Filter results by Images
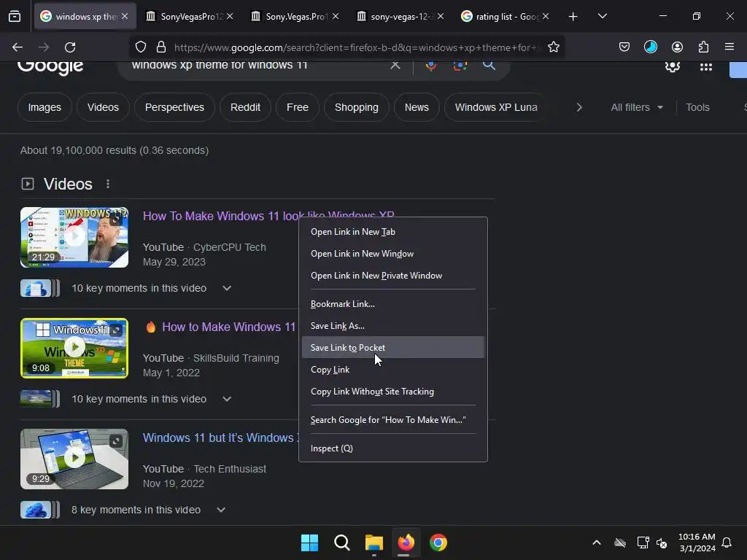The width and height of the screenshot is (747, 560). [44, 108]
